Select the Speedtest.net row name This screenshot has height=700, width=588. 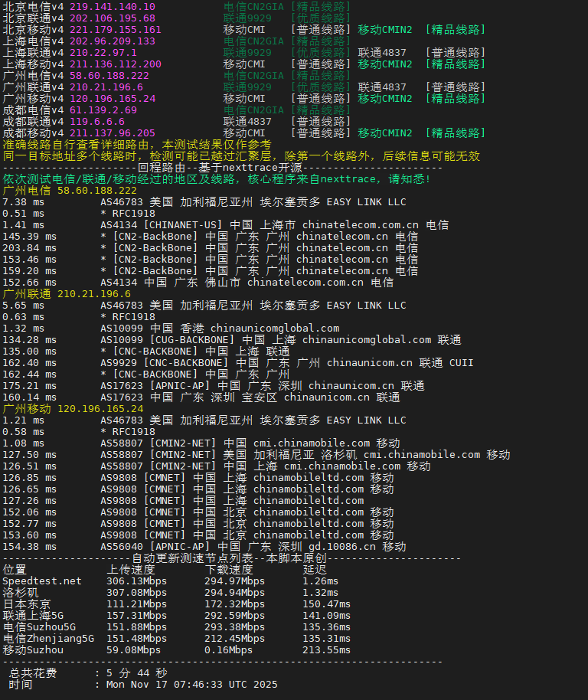(41, 581)
